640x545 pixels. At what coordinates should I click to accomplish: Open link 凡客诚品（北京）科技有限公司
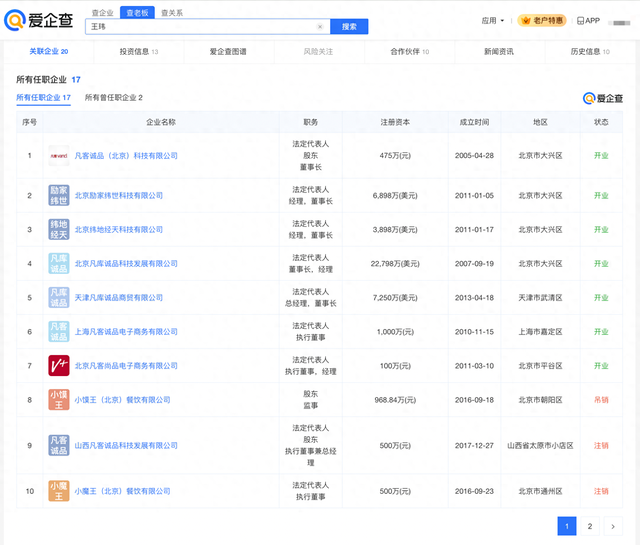pos(126,156)
